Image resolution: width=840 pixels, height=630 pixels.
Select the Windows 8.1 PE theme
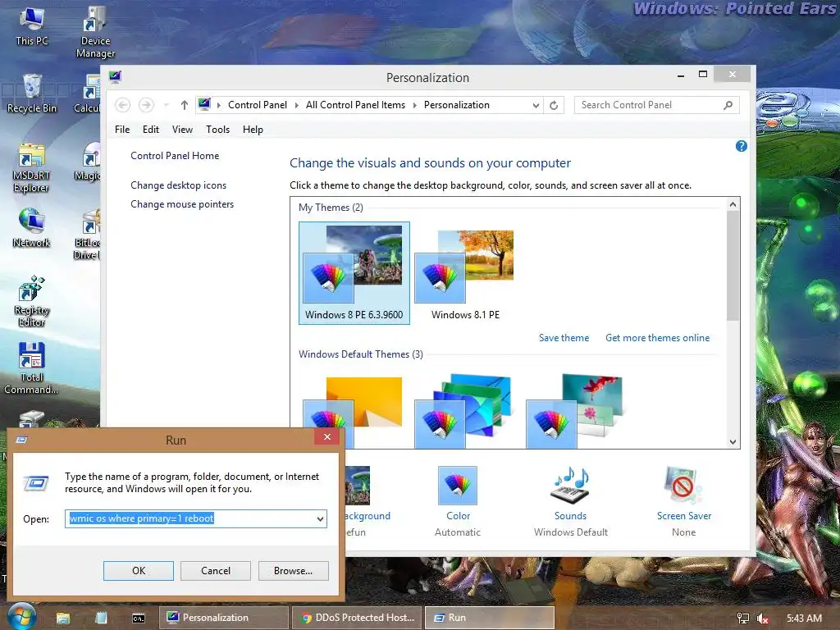point(465,272)
